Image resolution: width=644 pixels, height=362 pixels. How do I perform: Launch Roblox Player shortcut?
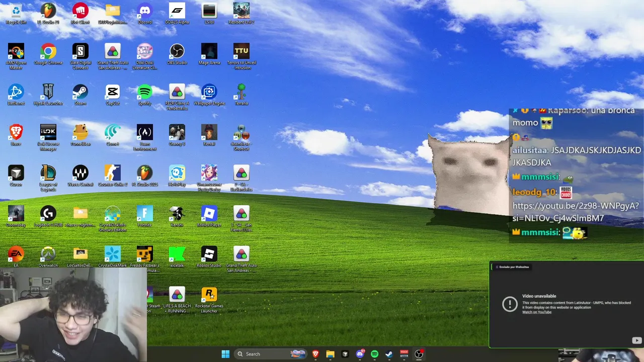pyautogui.click(x=209, y=216)
